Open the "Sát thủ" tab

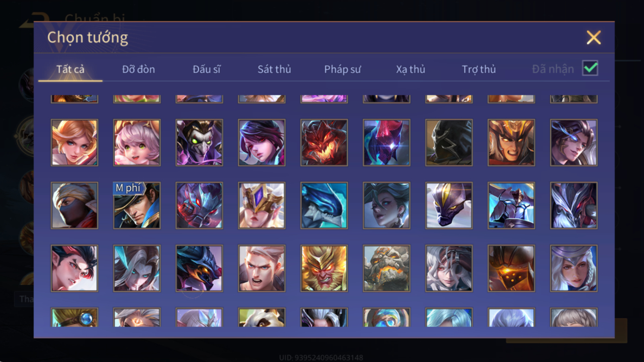275,69
